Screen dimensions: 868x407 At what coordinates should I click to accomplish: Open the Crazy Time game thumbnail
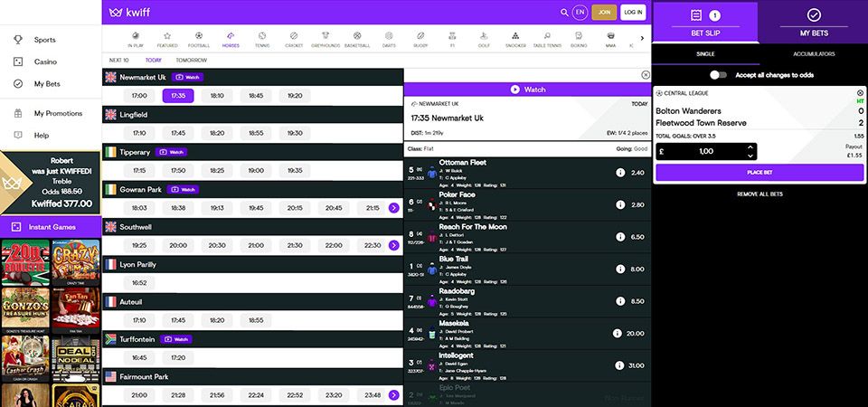[x=76, y=262]
